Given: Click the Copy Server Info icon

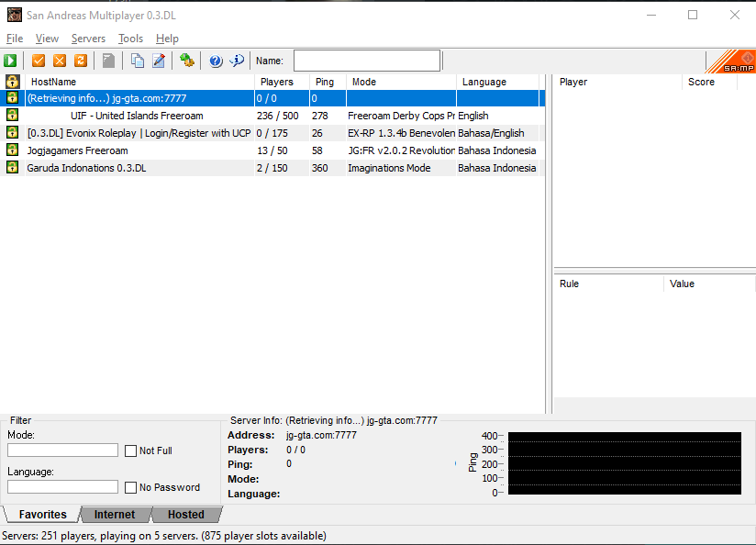Looking at the screenshot, I should 138,61.
